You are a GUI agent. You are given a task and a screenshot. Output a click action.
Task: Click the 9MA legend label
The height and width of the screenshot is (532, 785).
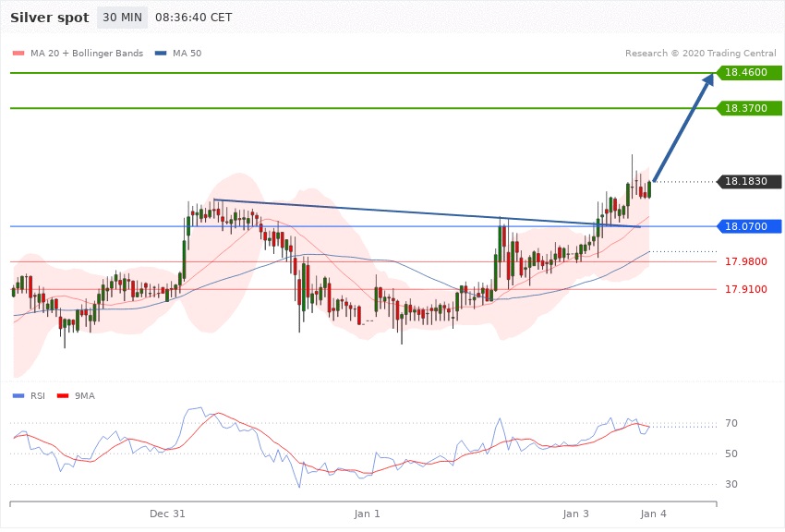85,396
